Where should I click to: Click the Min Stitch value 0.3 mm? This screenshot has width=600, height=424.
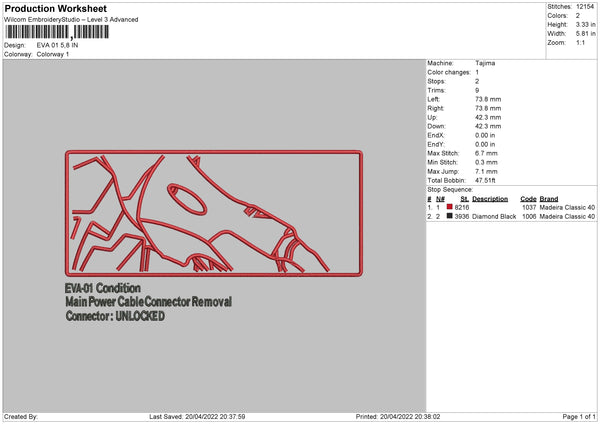click(x=486, y=162)
